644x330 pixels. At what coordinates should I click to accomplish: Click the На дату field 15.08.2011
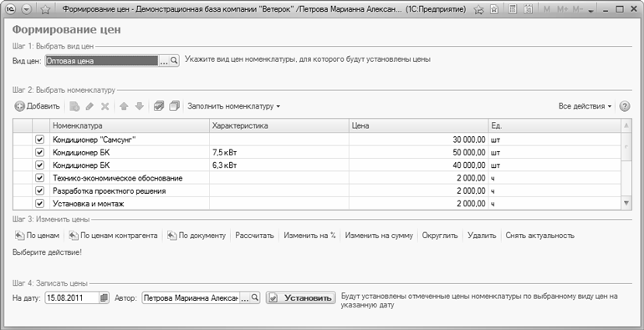(72, 298)
